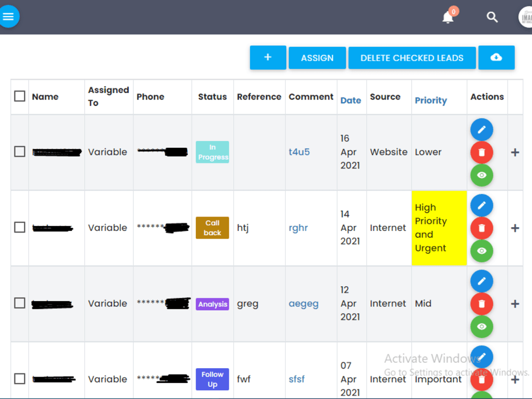Click DELETE CHECKED LEADS
The width and height of the screenshot is (532, 399).
412,57
